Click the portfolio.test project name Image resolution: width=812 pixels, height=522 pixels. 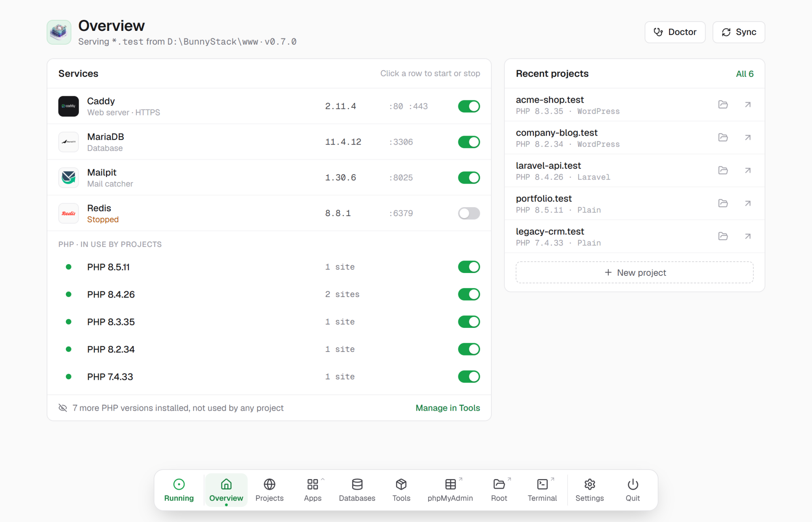click(544, 199)
